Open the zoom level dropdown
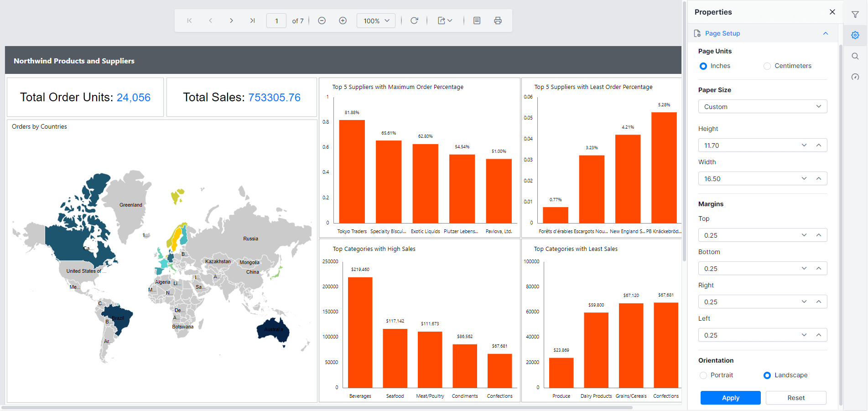 click(376, 21)
